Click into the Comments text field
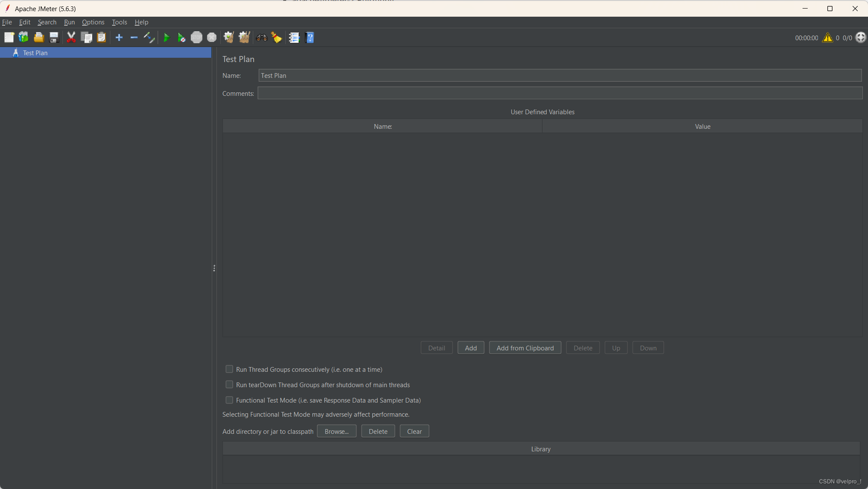 [x=560, y=93]
